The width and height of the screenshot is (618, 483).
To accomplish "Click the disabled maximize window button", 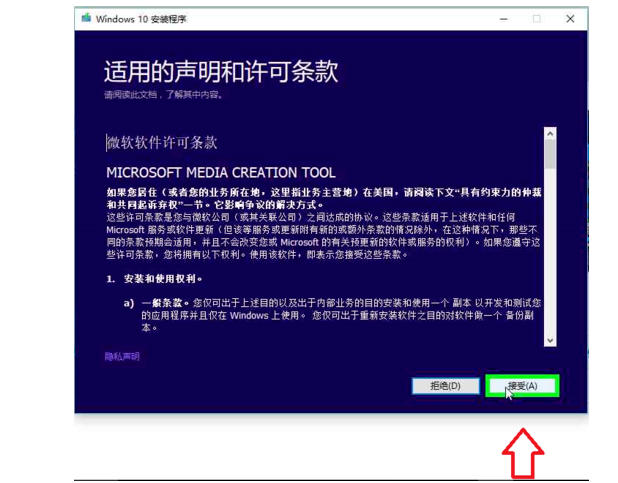I will click(536, 18).
